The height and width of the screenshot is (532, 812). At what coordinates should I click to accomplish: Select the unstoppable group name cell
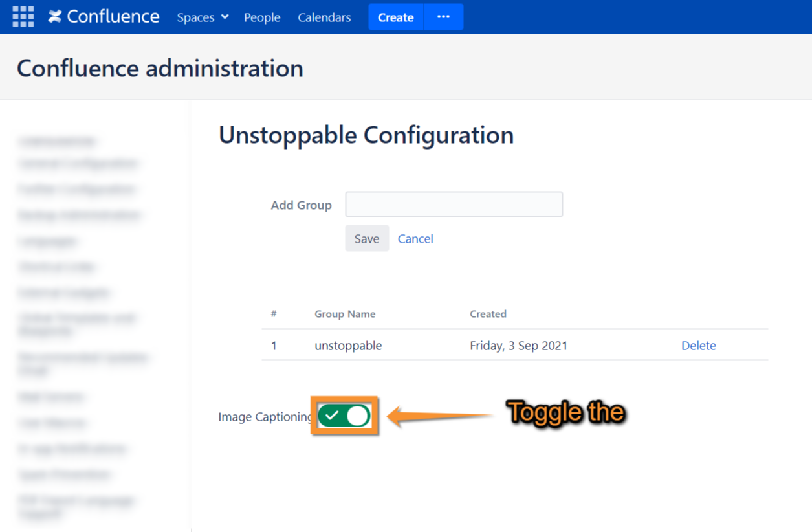pos(348,346)
